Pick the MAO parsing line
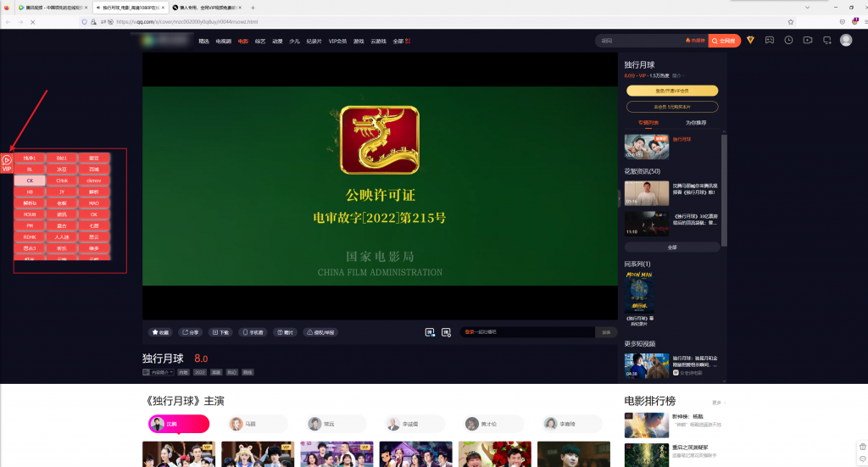This screenshot has width=868, height=467. pyautogui.click(x=94, y=203)
